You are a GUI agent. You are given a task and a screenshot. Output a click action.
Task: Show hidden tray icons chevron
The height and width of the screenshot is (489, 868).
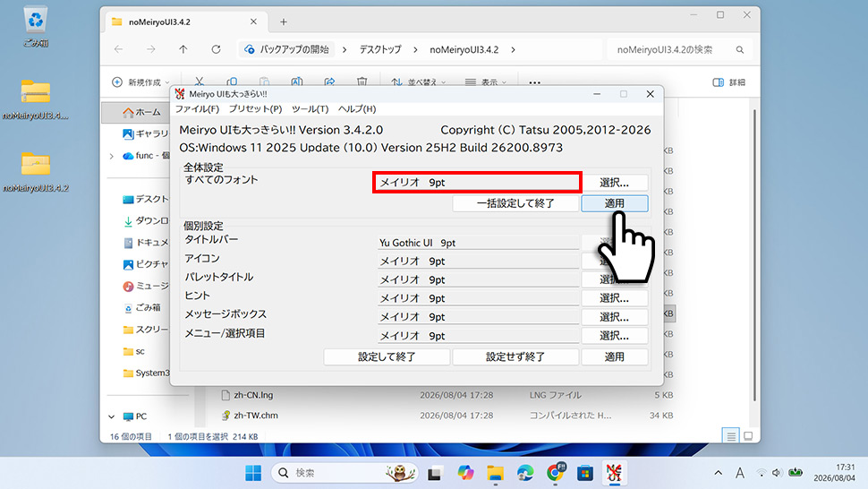coord(718,473)
